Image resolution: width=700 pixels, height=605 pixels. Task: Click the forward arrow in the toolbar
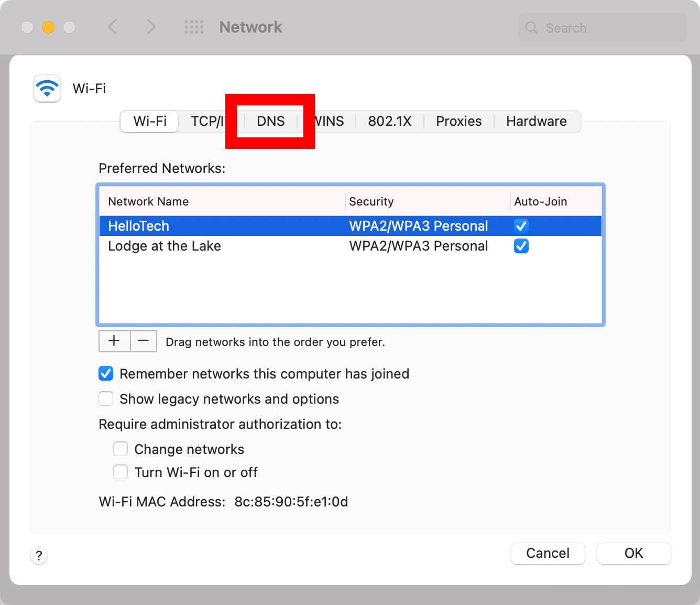(x=151, y=27)
